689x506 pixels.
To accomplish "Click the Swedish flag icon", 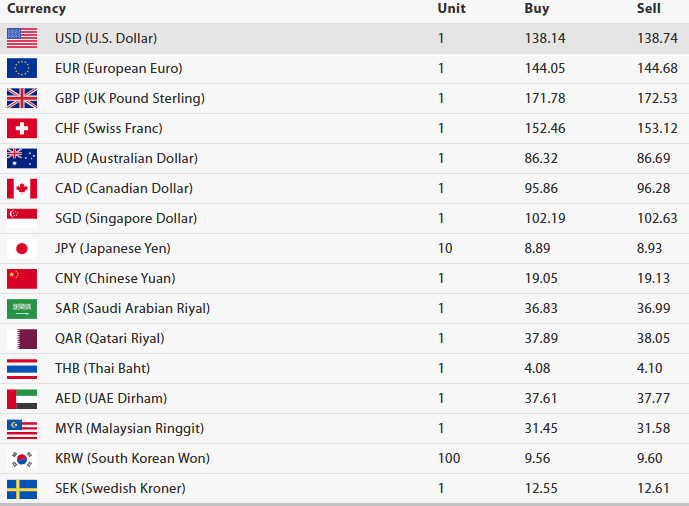I will point(22,488).
